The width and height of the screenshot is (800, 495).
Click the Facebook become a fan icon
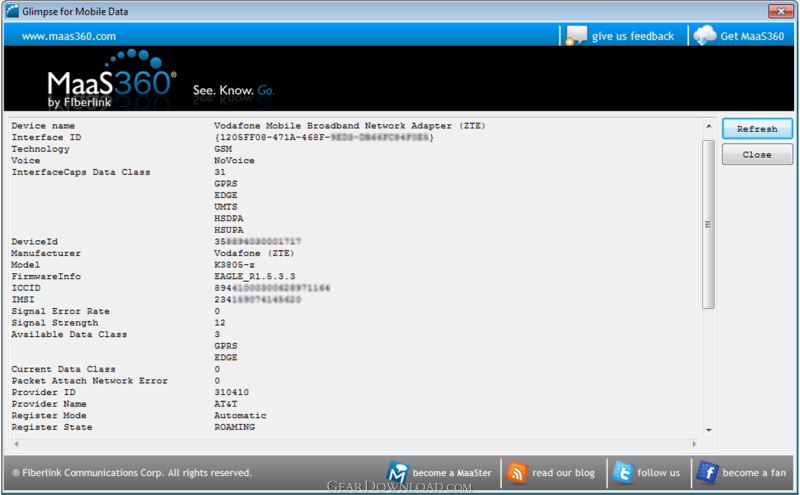click(707, 473)
